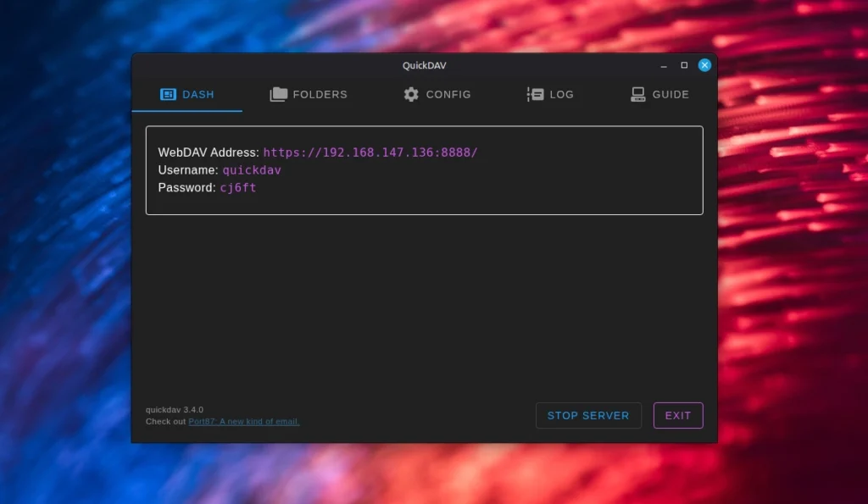The height and width of the screenshot is (504, 868).
Task: Select the quickdav username text
Action: pos(252,170)
